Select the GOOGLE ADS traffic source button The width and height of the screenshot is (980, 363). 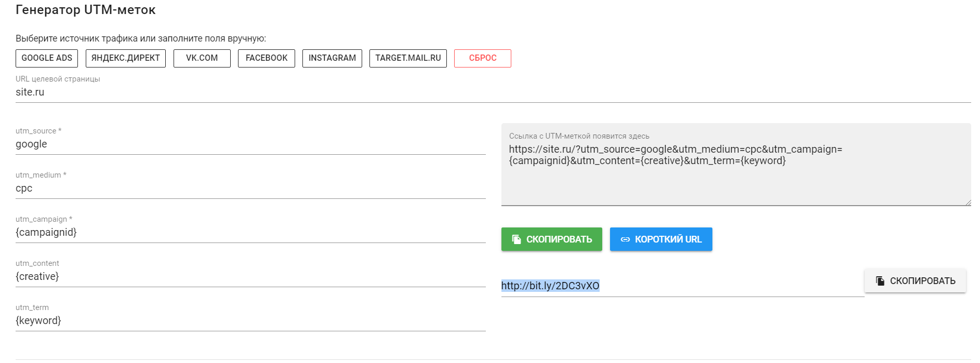[47, 58]
